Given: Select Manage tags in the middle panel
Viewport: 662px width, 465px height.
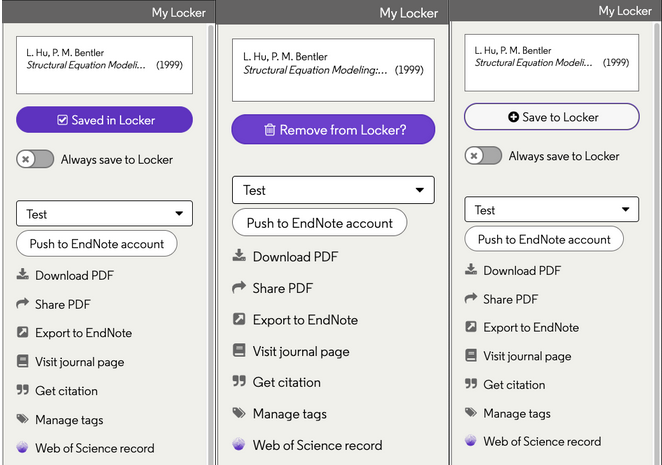Looking at the screenshot, I should (x=290, y=414).
